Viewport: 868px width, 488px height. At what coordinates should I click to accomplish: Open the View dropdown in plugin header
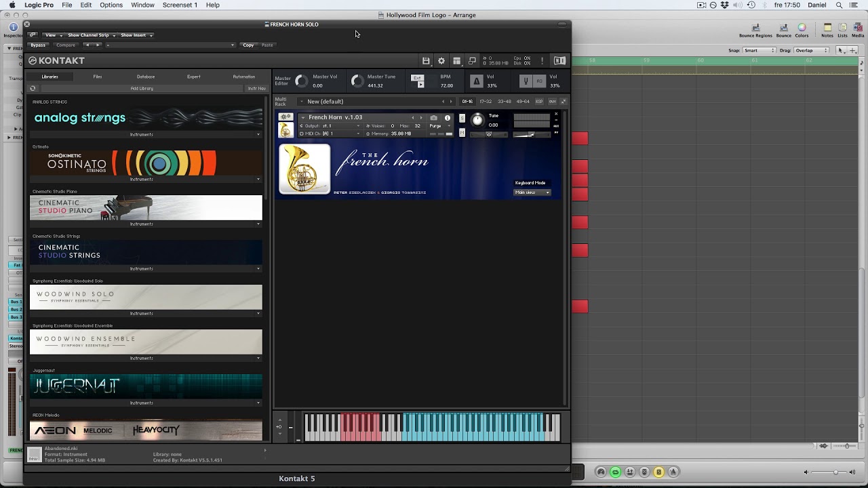tap(53, 35)
